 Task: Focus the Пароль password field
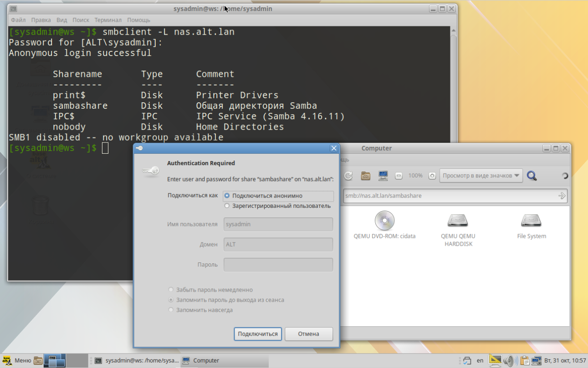coord(278,264)
